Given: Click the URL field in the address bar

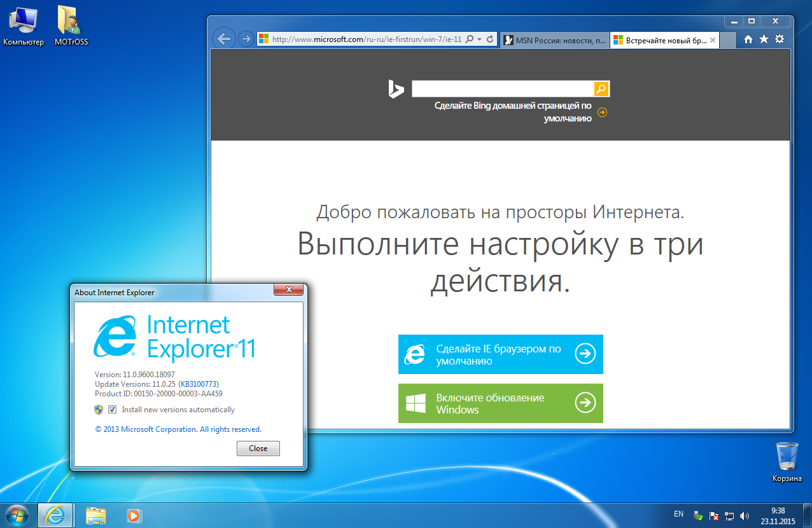Looking at the screenshot, I should [x=367, y=39].
